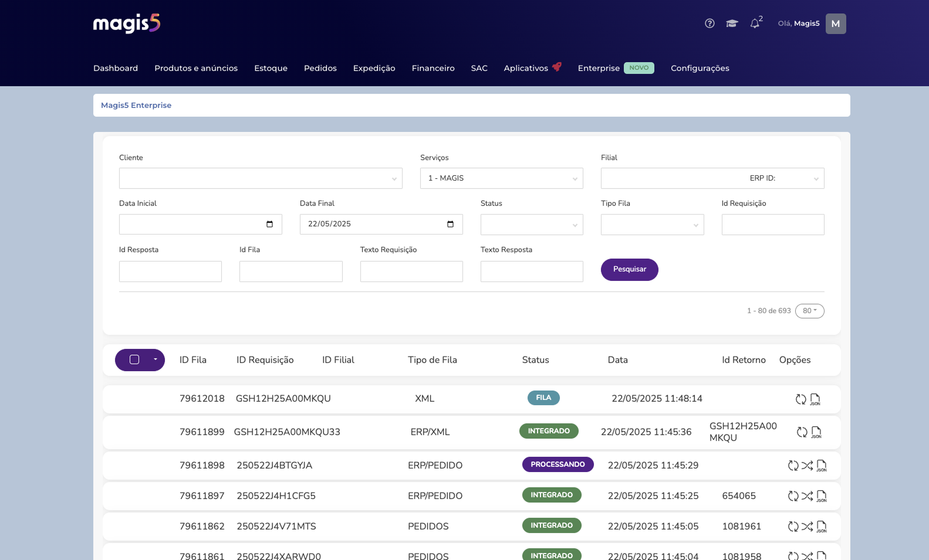Viewport: 929px width, 560px height.
Task: Click the shuffle icon for row 79611898
Action: 808,466
